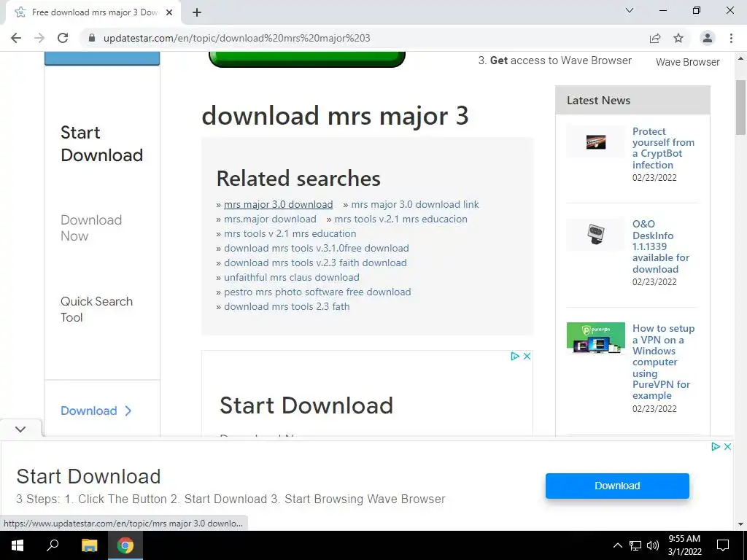Show hidden system tray icons
Screen dimensions: 747x560
[617, 545]
